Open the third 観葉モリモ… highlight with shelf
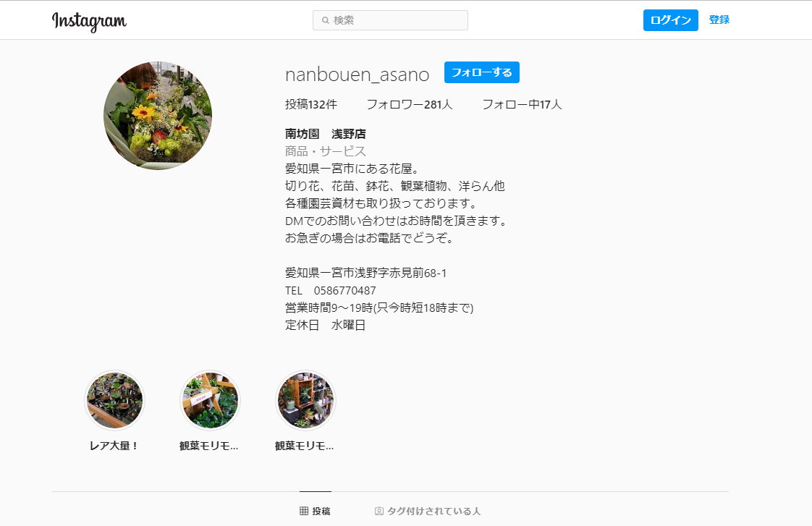812x526 pixels. tap(305, 400)
